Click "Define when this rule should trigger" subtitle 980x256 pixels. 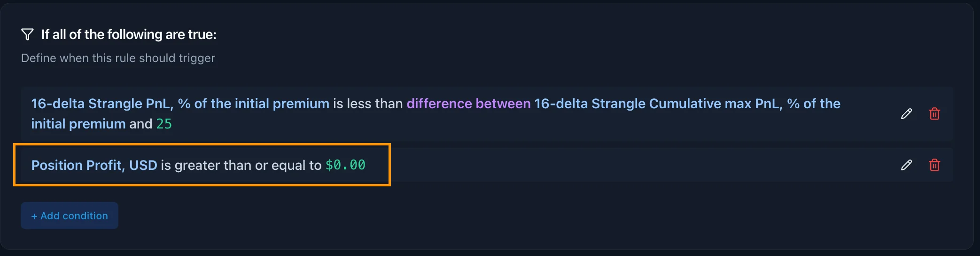pos(118,58)
